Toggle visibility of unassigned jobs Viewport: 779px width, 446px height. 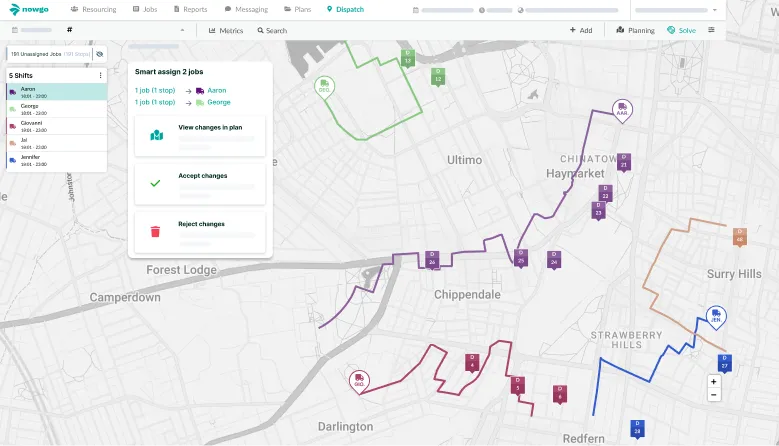99,53
